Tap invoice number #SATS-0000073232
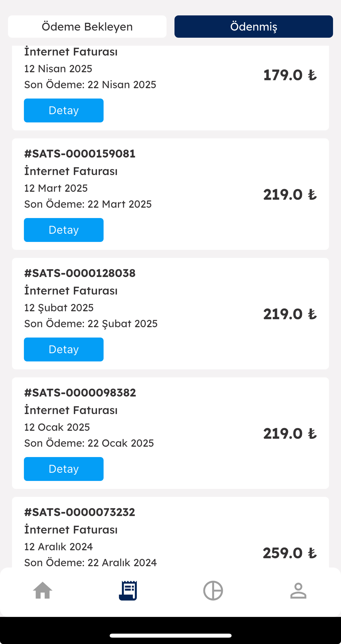This screenshot has height=644, width=341. coord(79,512)
